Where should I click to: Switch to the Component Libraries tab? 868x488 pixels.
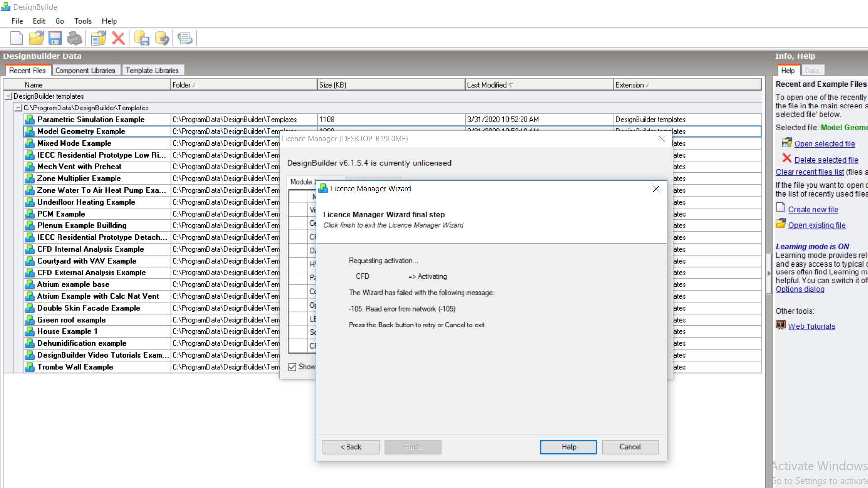[x=85, y=70]
